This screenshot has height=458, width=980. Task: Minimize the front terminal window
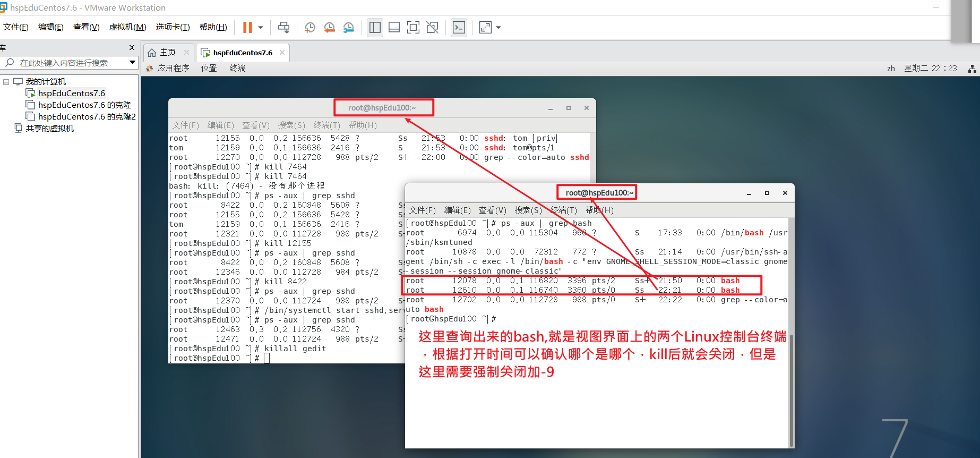coord(749,193)
